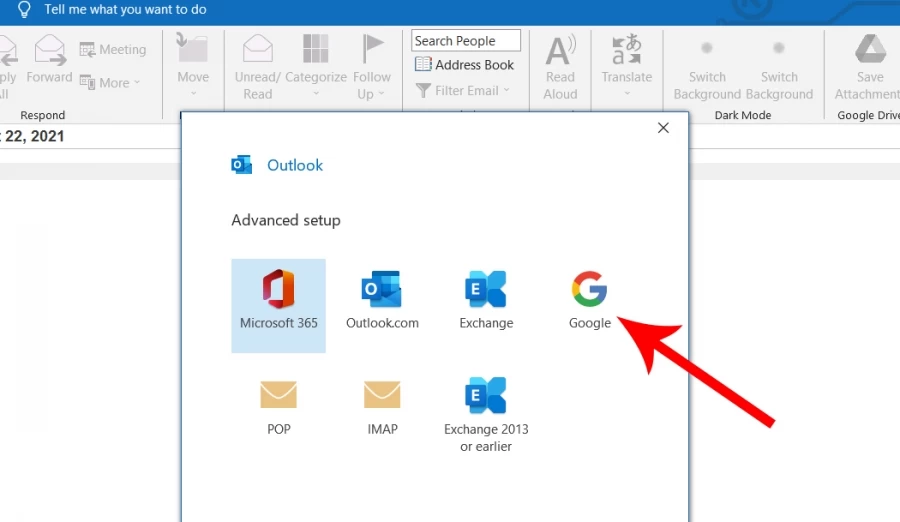900x522 pixels.
Task: Click the lightbulb Tell me icon
Action: [24, 10]
